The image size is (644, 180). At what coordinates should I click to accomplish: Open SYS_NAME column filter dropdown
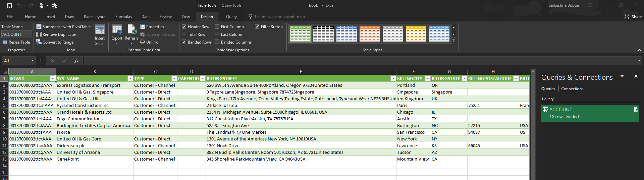(130, 78)
